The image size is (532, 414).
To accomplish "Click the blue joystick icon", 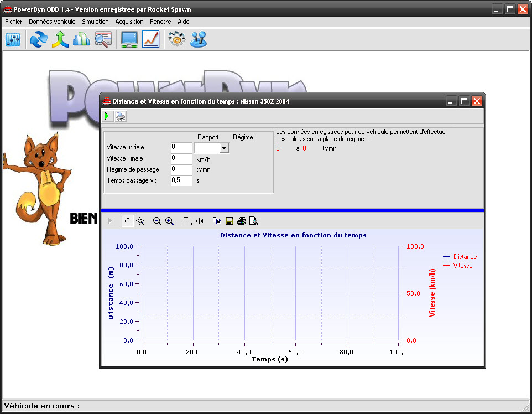I will (199, 39).
